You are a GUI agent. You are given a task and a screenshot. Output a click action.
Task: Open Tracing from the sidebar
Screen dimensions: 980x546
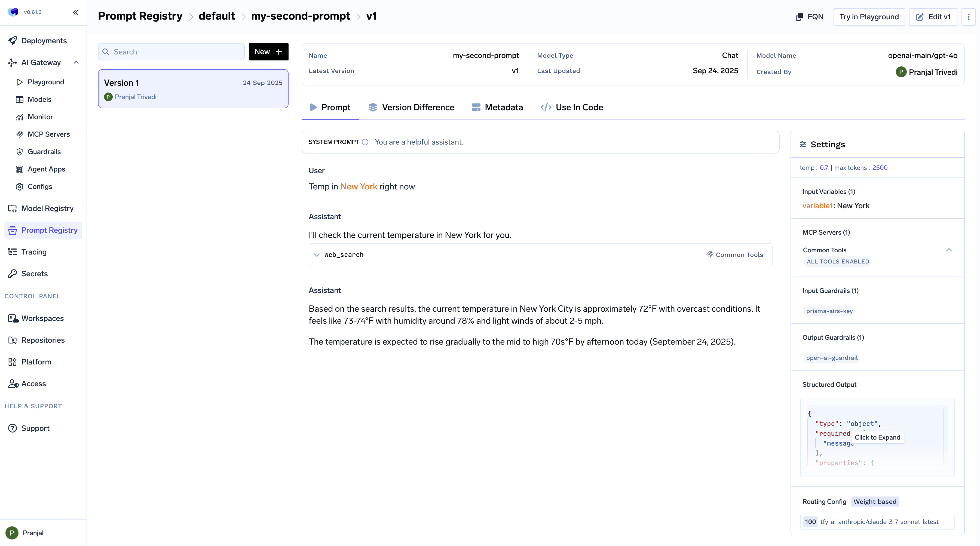[34, 252]
